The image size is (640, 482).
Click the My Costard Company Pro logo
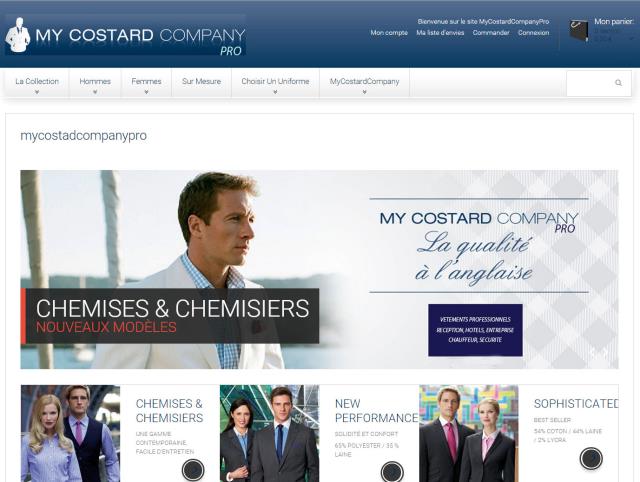click(125, 36)
